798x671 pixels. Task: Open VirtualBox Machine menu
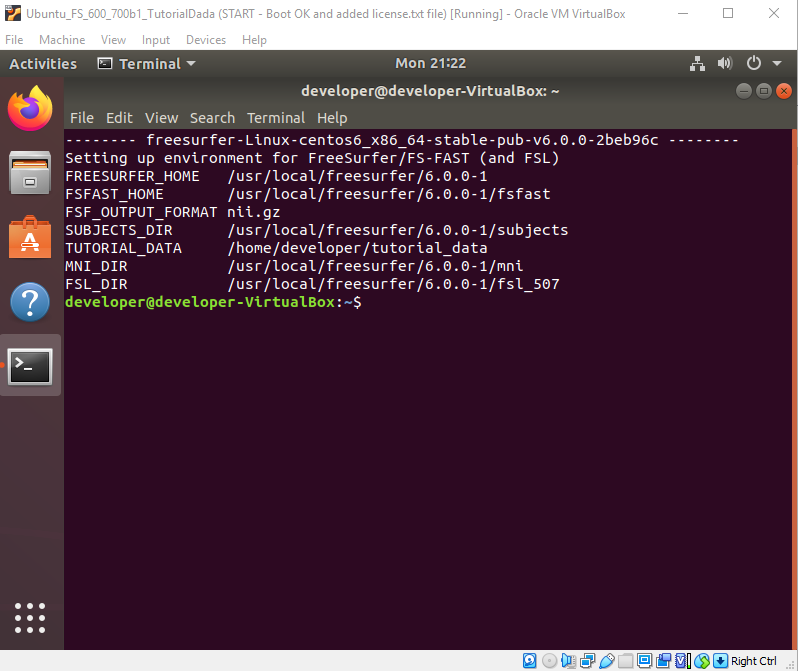click(62, 40)
